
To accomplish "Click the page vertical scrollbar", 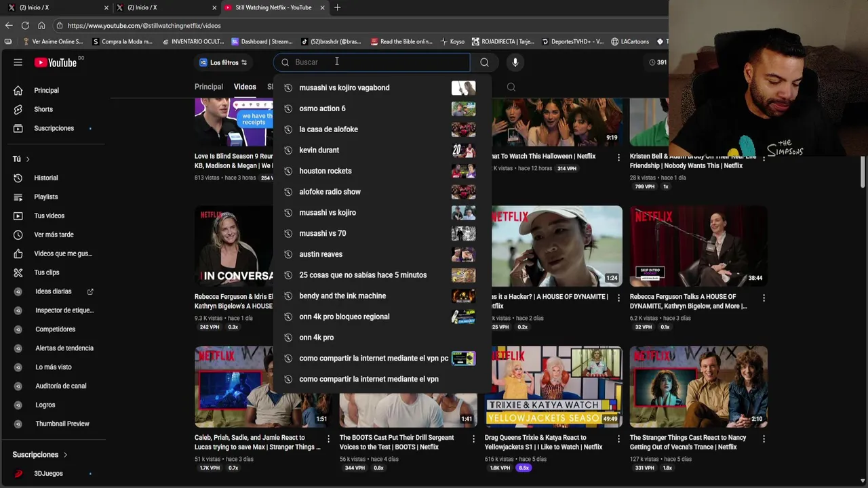I will pos(863,173).
